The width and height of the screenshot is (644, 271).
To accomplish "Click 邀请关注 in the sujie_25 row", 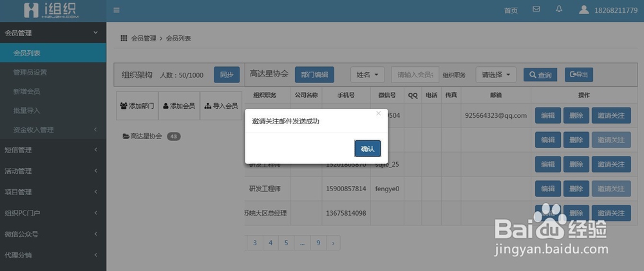I will click(611, 164).
